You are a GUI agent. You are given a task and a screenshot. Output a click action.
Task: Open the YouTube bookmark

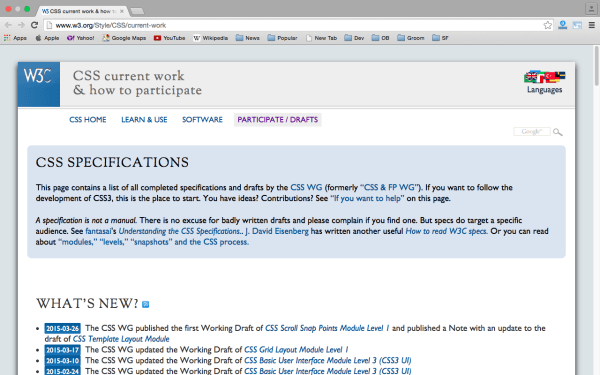pyautogui.click(x=170, y=38)
